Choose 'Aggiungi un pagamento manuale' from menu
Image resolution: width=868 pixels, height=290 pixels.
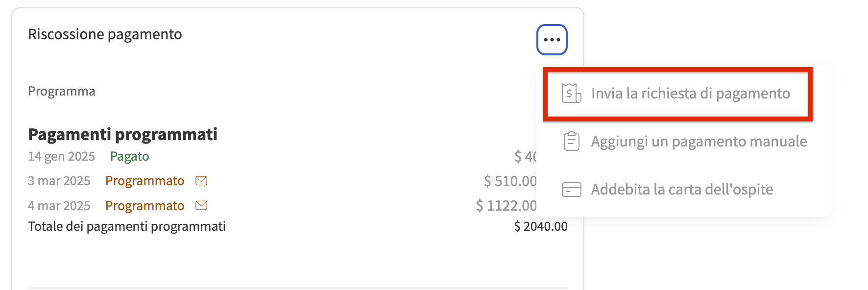coord(699,141)
